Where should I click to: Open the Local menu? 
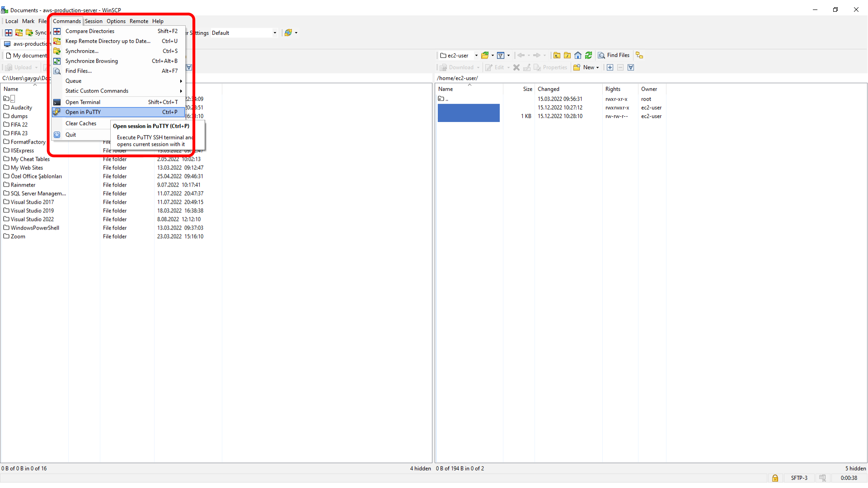(x=12, y=21)
